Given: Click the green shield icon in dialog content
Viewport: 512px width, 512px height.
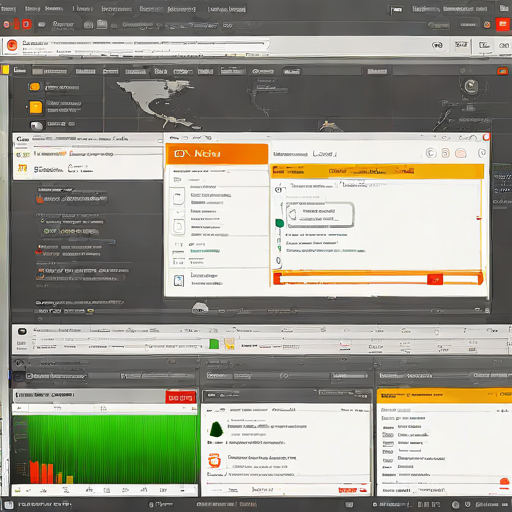Looking at the screenshot, I should [x=280, y=223].
